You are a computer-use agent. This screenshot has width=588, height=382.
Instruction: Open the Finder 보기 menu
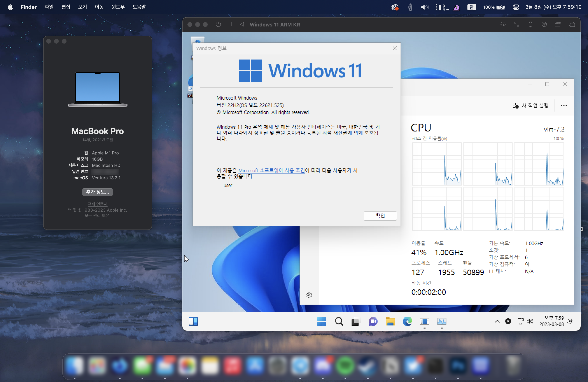click(82, 7)
